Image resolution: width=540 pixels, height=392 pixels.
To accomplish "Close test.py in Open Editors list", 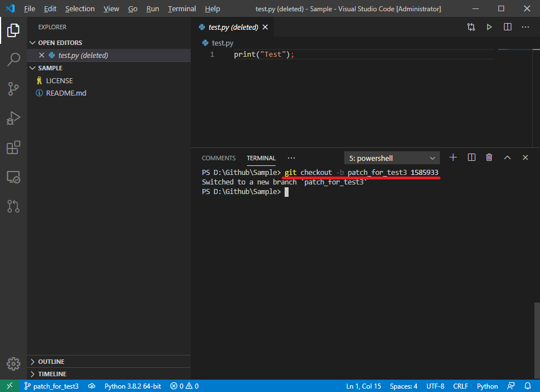I will (x=42, y=55).
